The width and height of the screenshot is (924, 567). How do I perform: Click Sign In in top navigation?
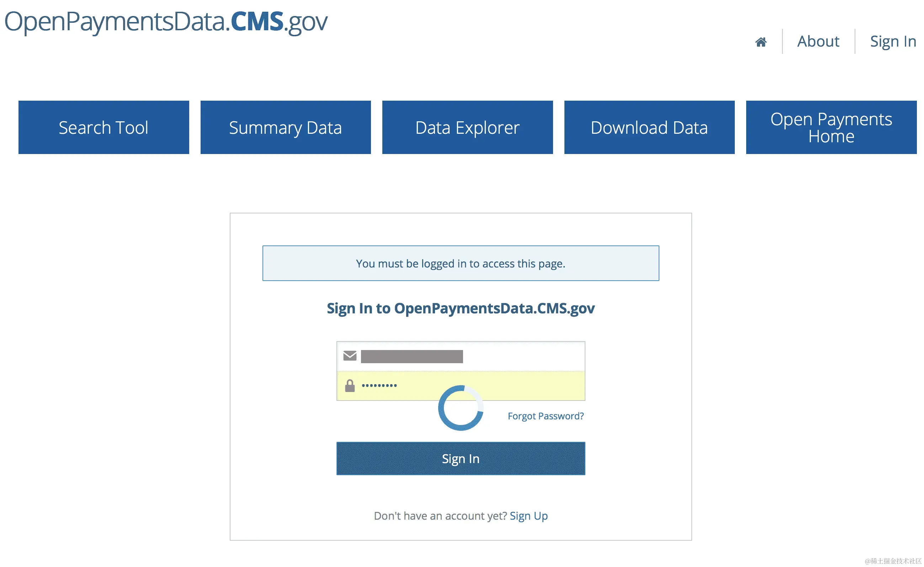[892, 41]
